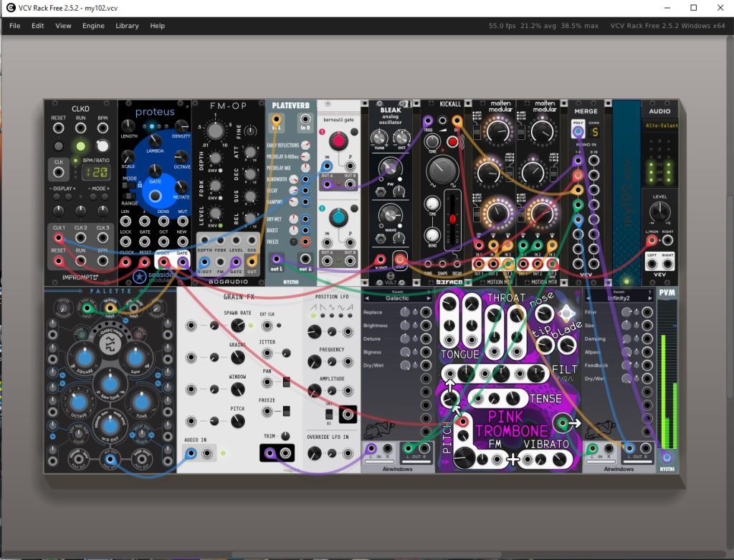The height and width of the screenshot is (560, 734).
Task: Open the Audio module device selector
Action: coord(660,125)
